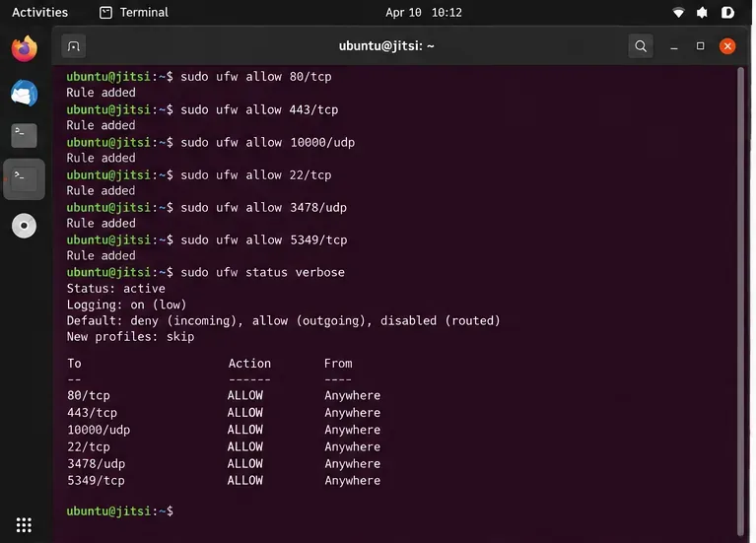Click Anywhere in the 443/tcp row
Viewport: 756px width, 543px height.
353,413
